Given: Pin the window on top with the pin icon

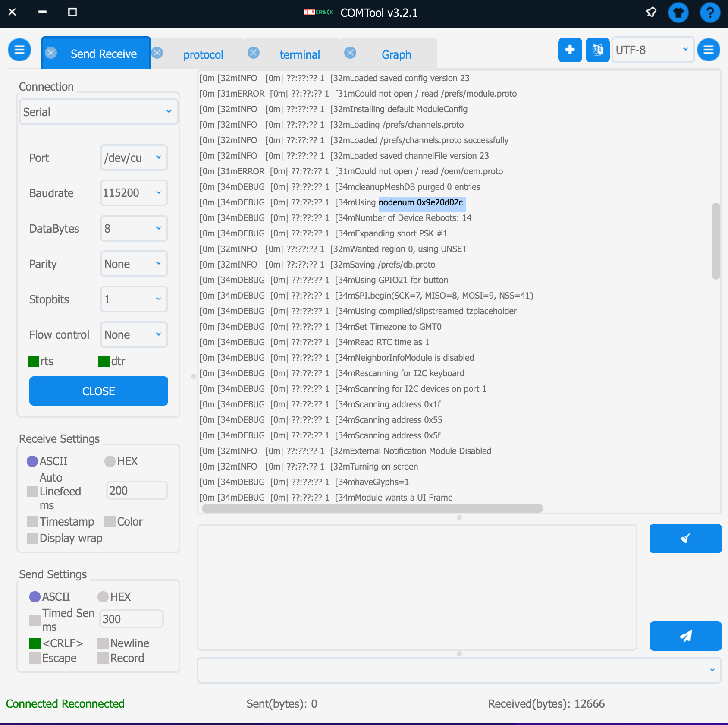Looking at the screenshot, I should (651, 12).
